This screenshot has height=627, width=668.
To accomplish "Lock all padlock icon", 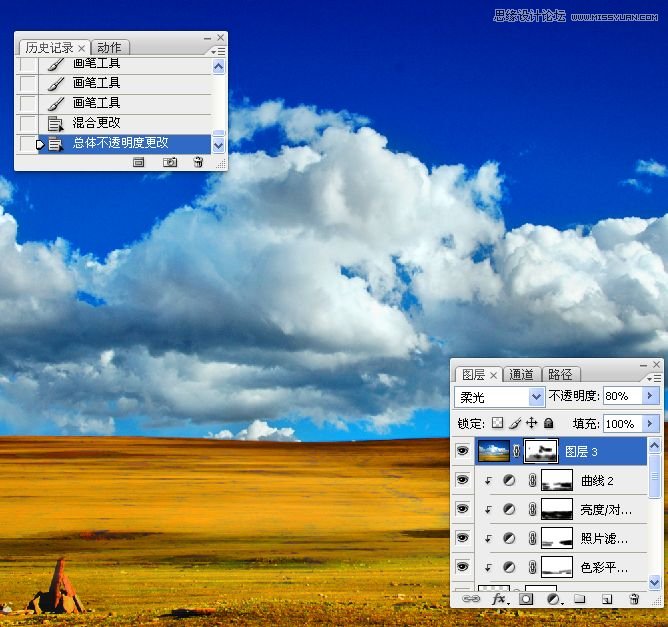I will tap(549, 423).
